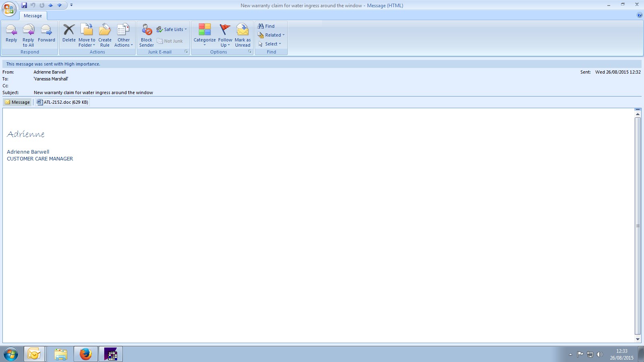Click the Reply icon in the ribbon

11,34
